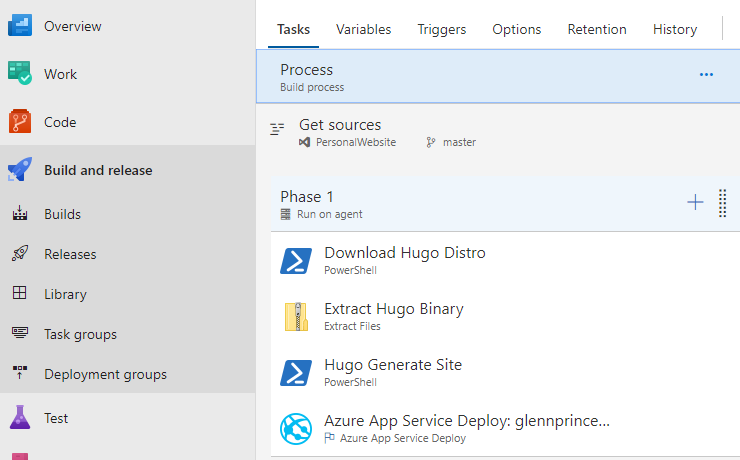Click the Task groups icon
Screen dimensions: 740x460
(20, 333)
